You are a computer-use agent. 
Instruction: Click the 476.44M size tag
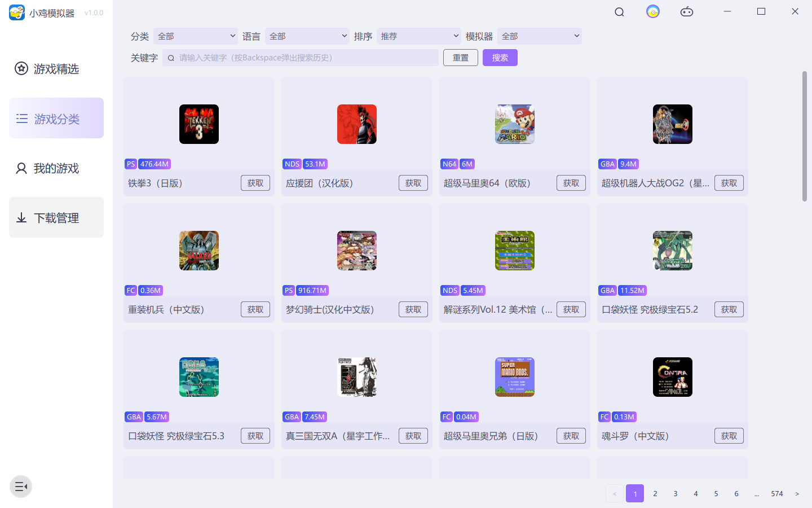point(155,164)
